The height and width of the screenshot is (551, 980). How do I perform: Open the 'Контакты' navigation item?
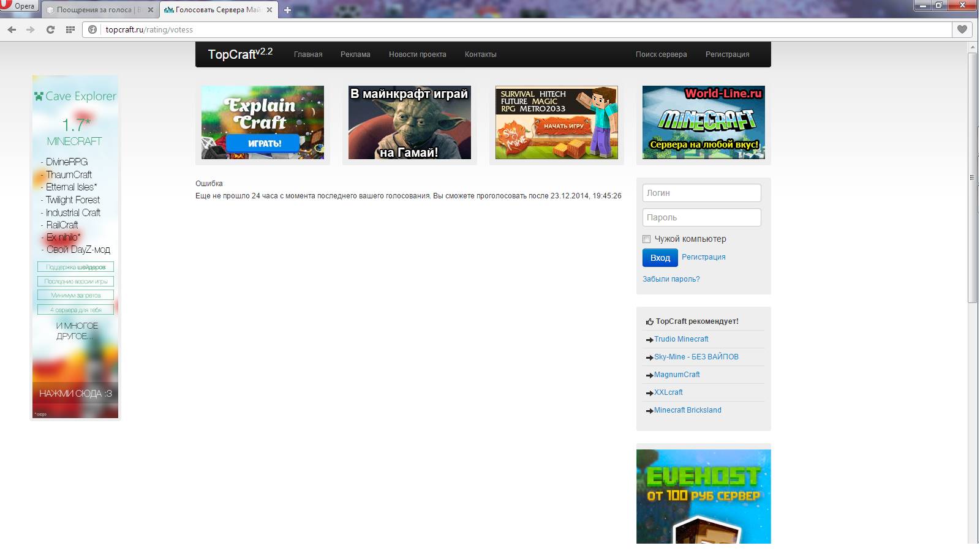tap(480, 54)
